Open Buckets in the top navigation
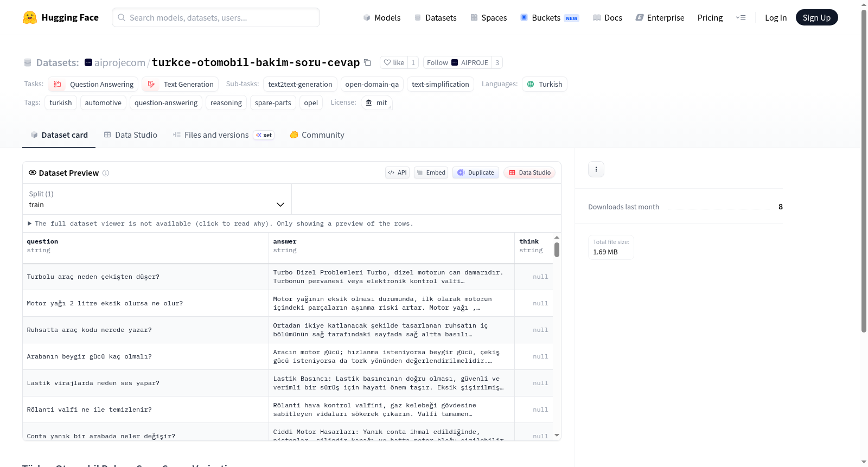Viewport: 868px width, 467px height. point(550,17)
